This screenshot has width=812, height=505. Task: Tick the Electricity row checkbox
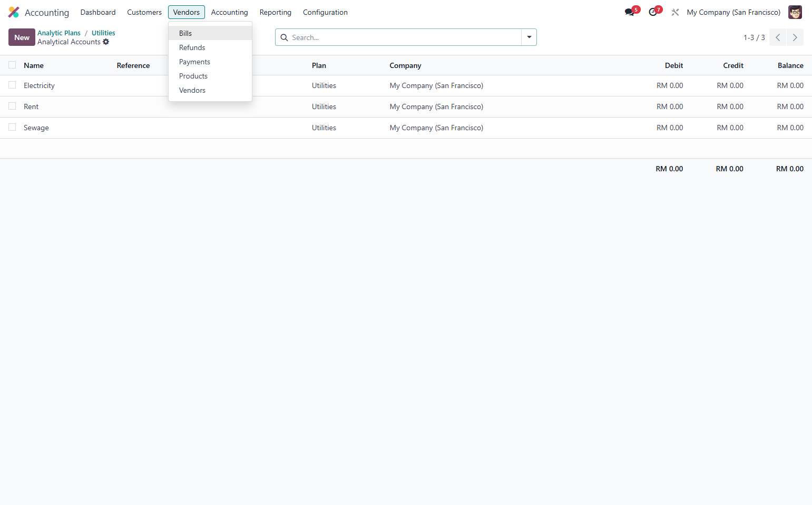[12, 85]
